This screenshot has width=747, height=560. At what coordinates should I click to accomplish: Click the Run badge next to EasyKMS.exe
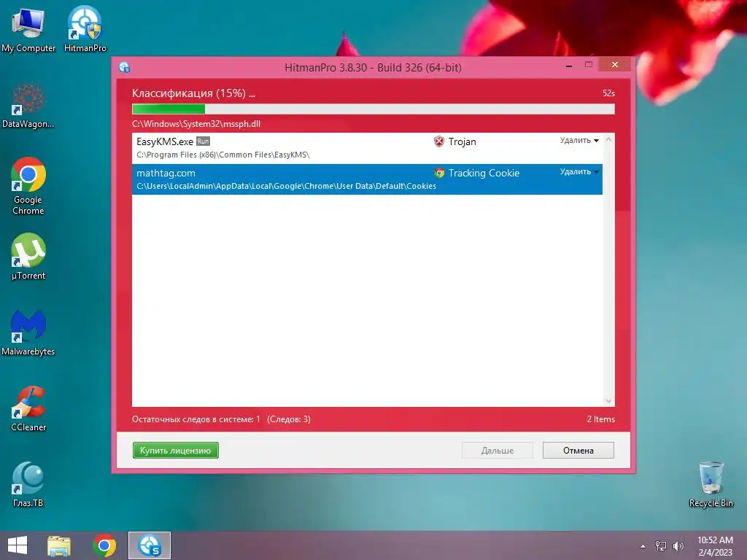(x=203, y=141)
